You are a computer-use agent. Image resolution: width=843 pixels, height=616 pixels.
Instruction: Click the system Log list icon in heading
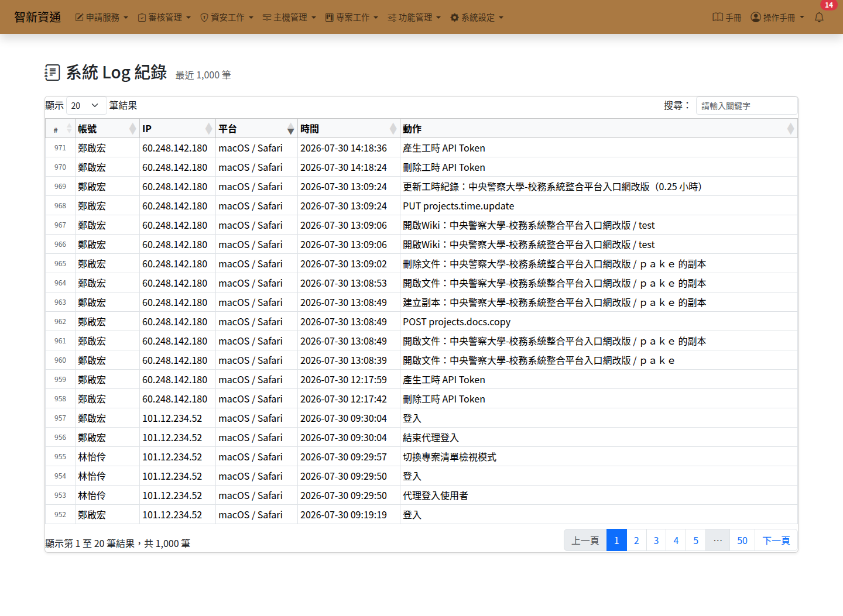pyautogui.click(x=52, y=73)
